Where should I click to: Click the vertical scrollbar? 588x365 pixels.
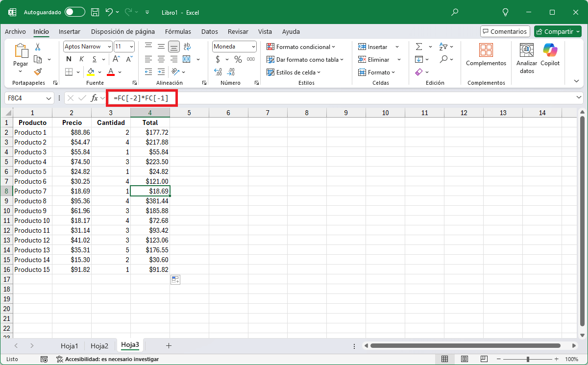coord(582,221)
